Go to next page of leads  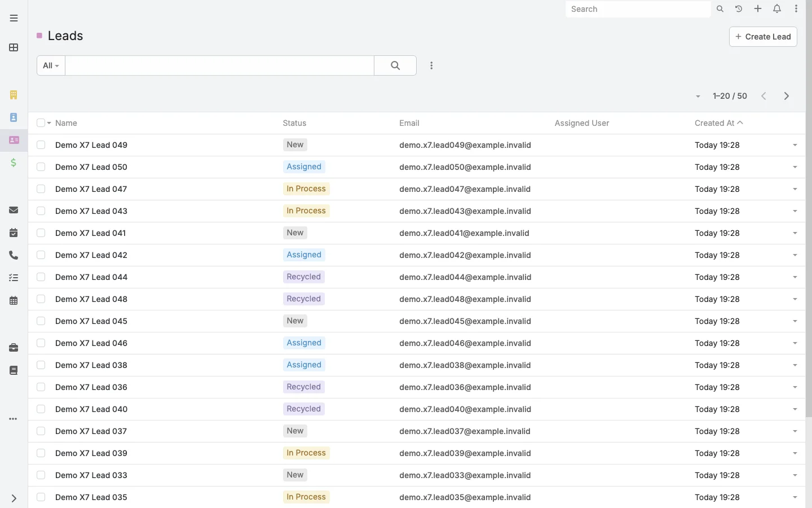coord(787,96)
